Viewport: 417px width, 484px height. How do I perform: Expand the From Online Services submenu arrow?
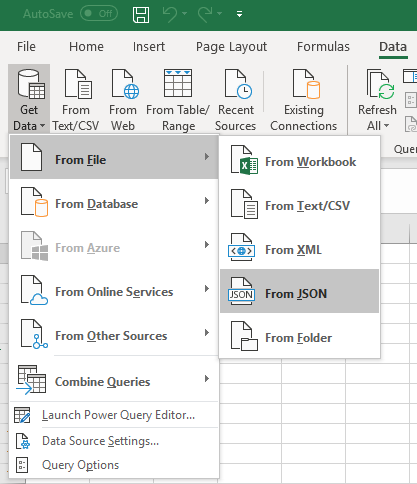[207, 289]
